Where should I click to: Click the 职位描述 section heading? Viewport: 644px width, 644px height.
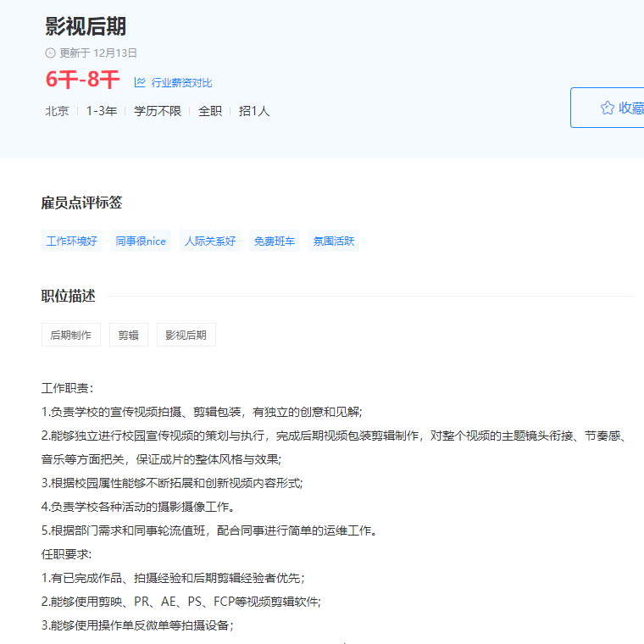coord(68,296)
